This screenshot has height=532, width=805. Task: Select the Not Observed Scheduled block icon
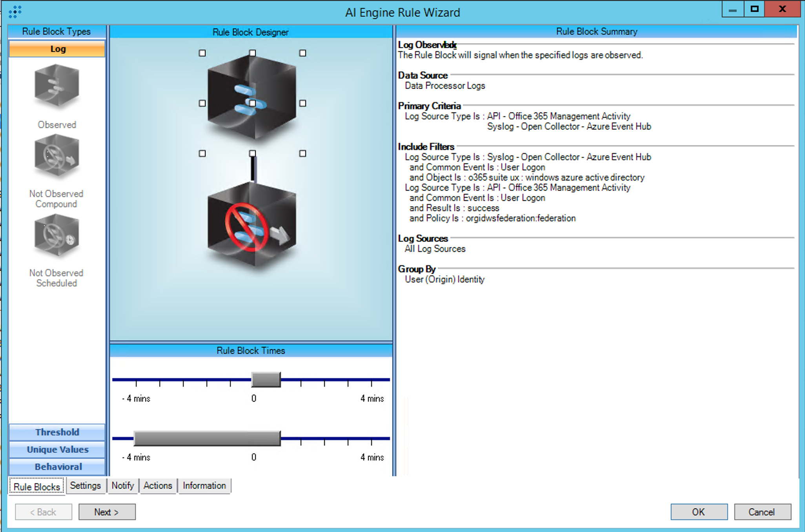[57, 235]
